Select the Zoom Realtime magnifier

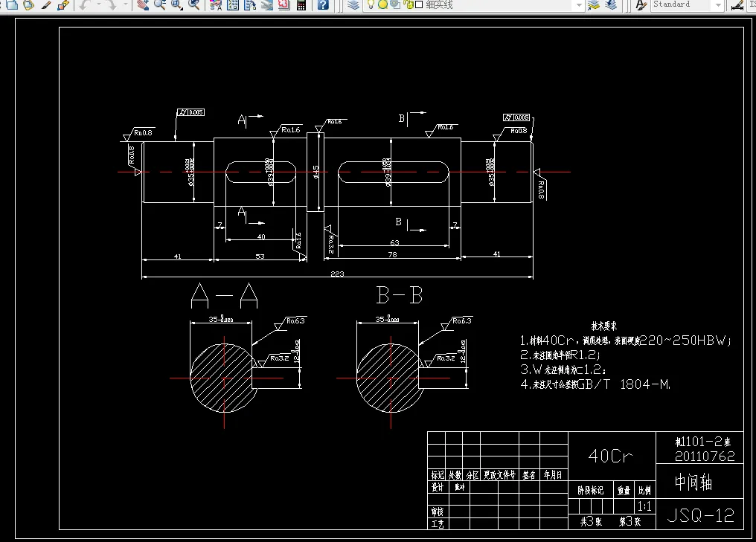(159, 4)
